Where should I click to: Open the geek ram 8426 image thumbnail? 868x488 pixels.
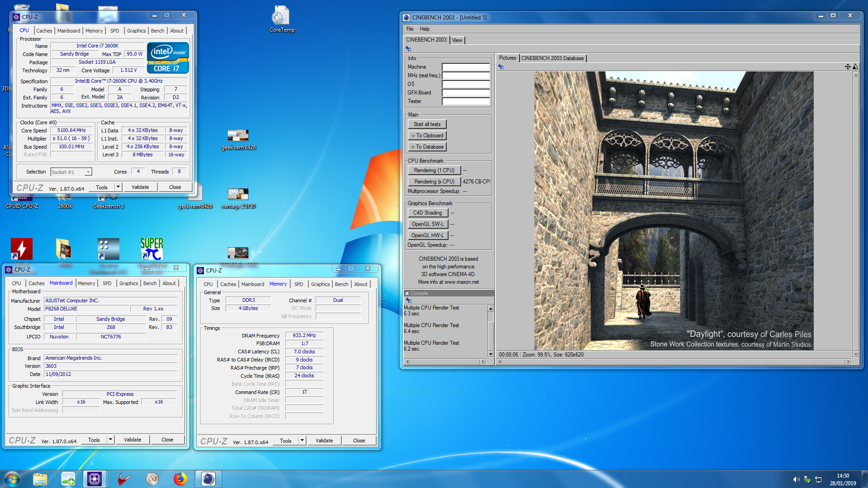click(238, 140)
